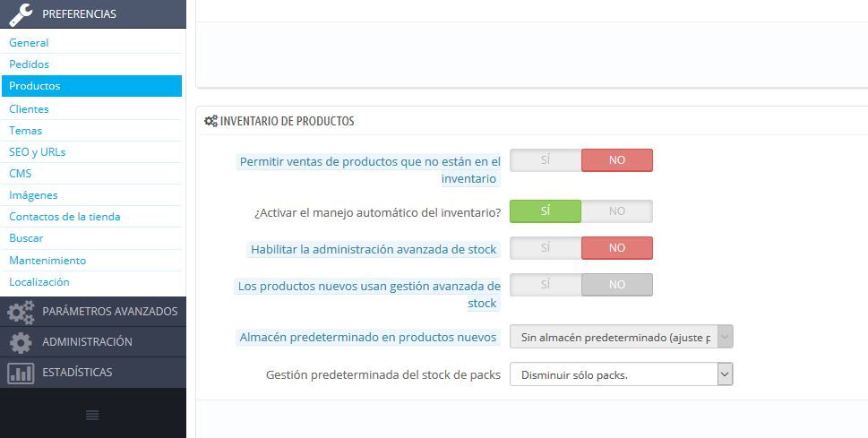This screenshot has height=438, width=868.
Task: Click the Administración gear icon
Action: (21, 343)
